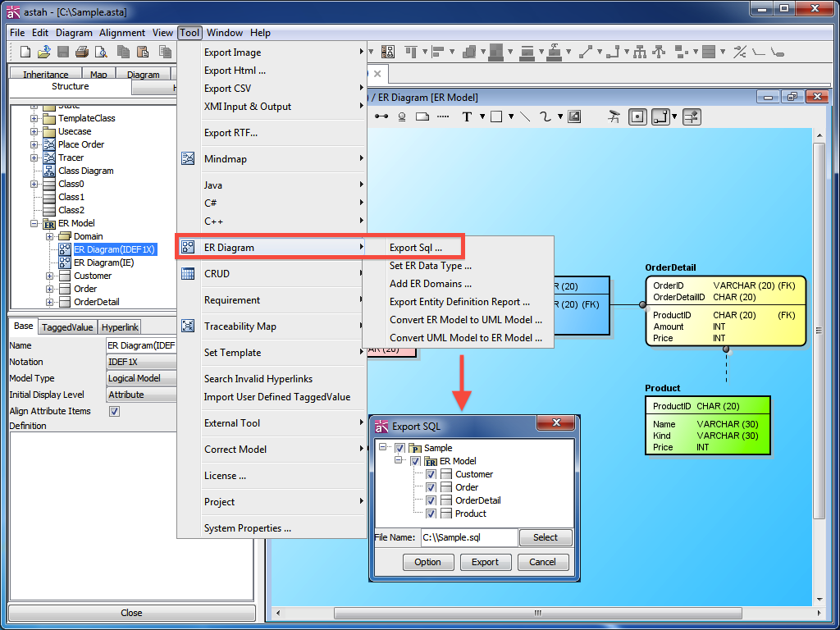Click Cancel in the Export SQL dialog
Viewport: 840px width, 630px height.
(x=542, y=562)
